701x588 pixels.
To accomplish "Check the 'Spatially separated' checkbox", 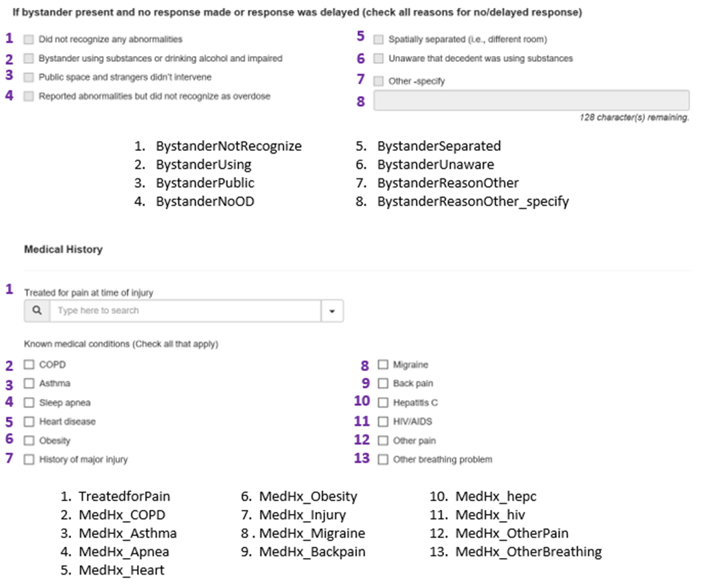I will pos(379,39).
